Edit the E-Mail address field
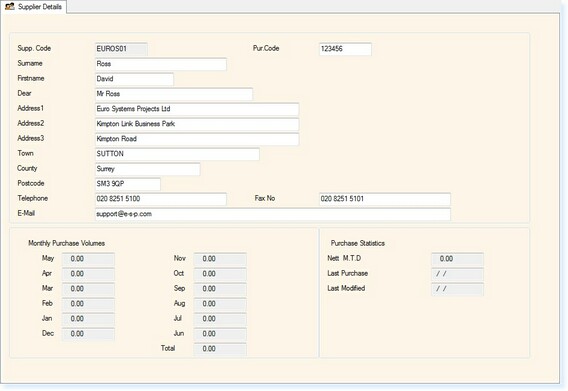The width and height of the screenshot is (568, 391). click(x=273, y=214)
